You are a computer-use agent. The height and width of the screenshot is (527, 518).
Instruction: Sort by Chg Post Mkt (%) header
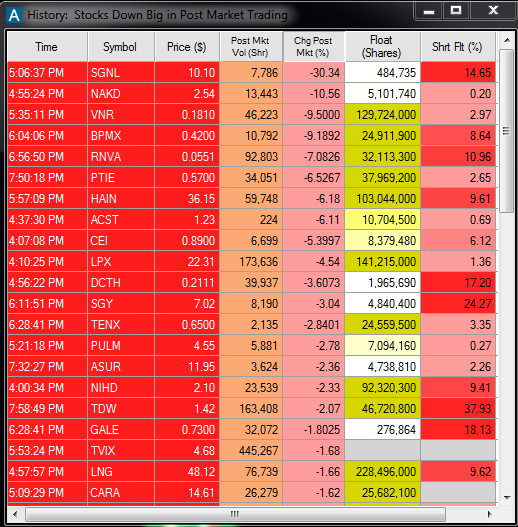(x=314, y=47)
